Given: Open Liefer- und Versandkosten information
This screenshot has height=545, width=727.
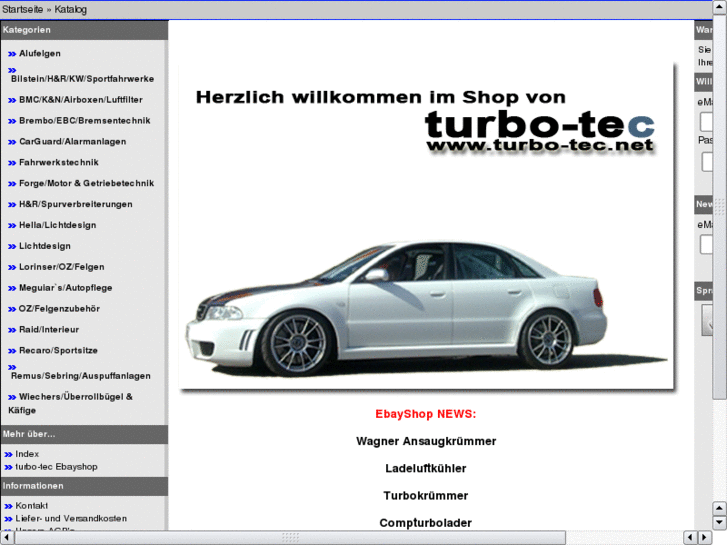Looking at the screenshot, I should [71, 519].
